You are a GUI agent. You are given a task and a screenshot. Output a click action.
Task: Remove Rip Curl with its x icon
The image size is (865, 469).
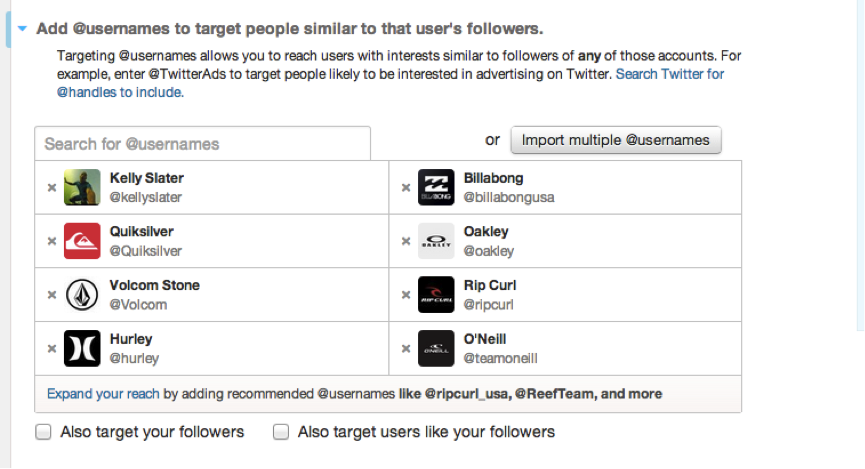coord(406,295)
